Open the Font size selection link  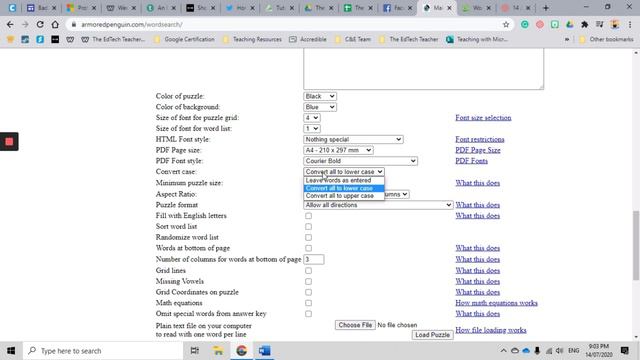point(483,118)
